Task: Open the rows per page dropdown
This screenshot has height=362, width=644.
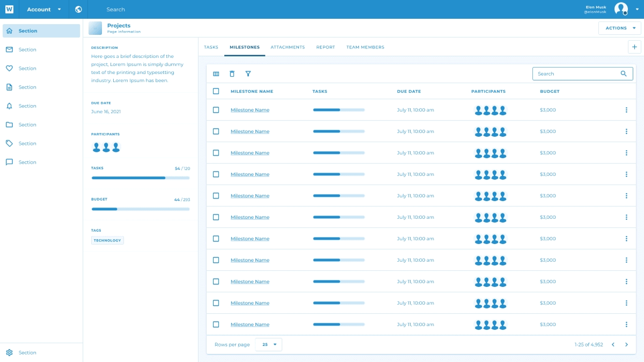Action: [x=269, y=344]
